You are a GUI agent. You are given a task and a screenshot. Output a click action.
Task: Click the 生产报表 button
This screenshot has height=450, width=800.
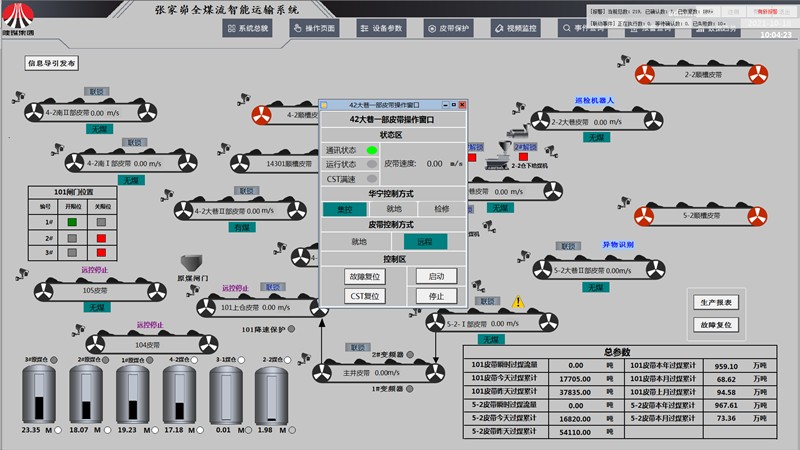tap(716, 303)
